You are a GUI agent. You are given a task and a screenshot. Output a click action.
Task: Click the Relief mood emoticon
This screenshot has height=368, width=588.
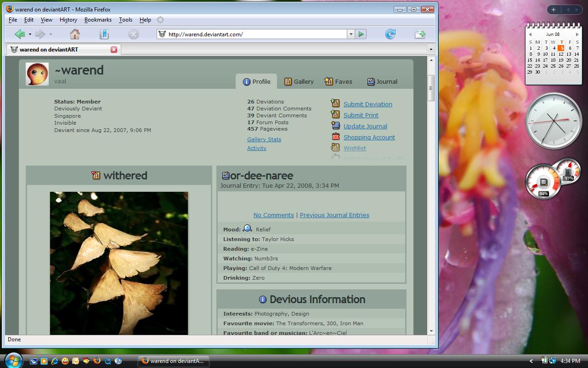click(247, 228)
